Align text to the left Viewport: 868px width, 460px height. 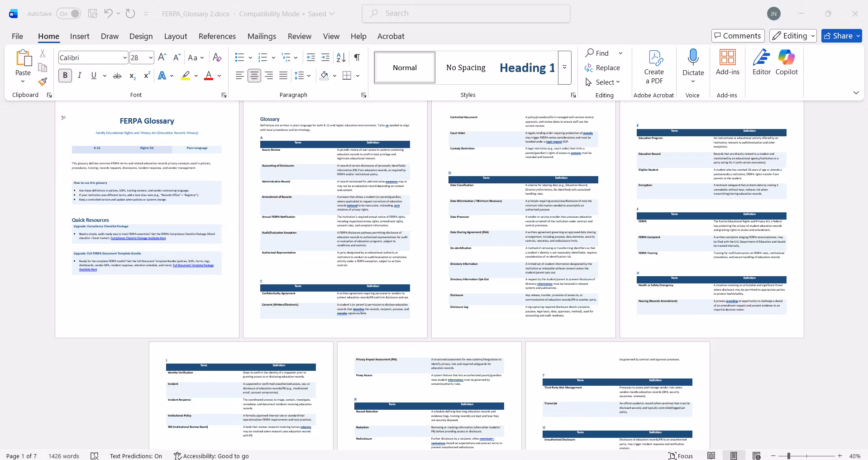(240, 76)
